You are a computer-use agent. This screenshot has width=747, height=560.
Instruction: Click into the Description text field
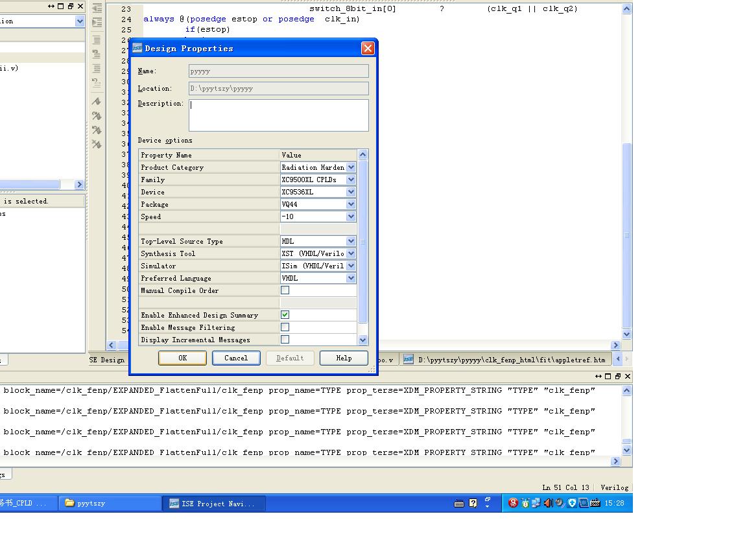pyautogui.click(x=279, y=115)
